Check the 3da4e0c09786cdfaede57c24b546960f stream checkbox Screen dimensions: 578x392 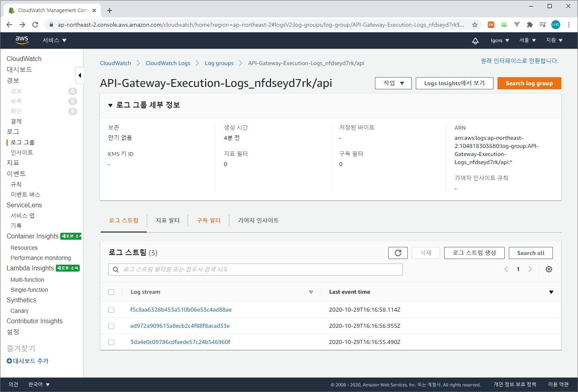coord(111,342)
